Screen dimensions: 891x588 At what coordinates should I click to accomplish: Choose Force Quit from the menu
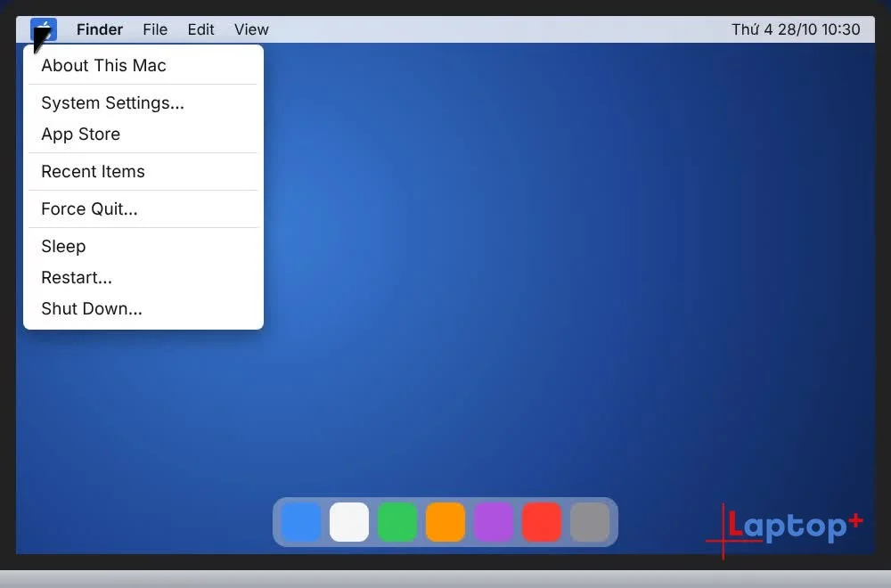click(143, 209)
